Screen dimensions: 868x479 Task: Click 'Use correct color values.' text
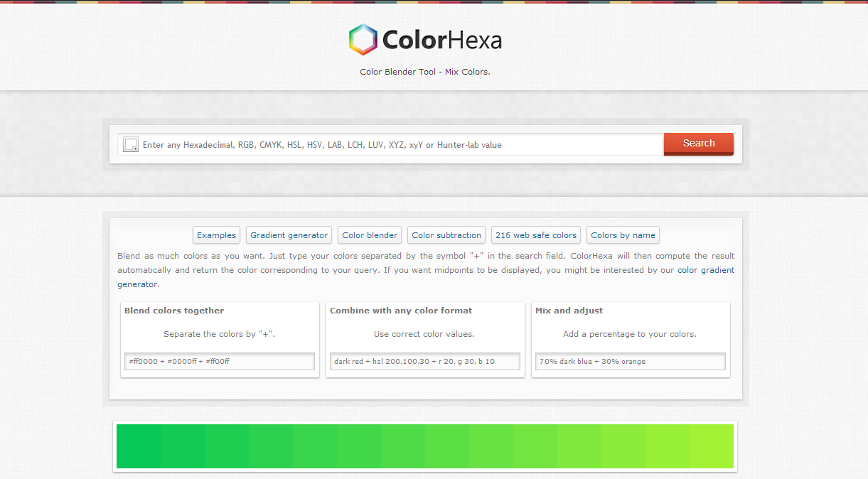click(424, 334)
